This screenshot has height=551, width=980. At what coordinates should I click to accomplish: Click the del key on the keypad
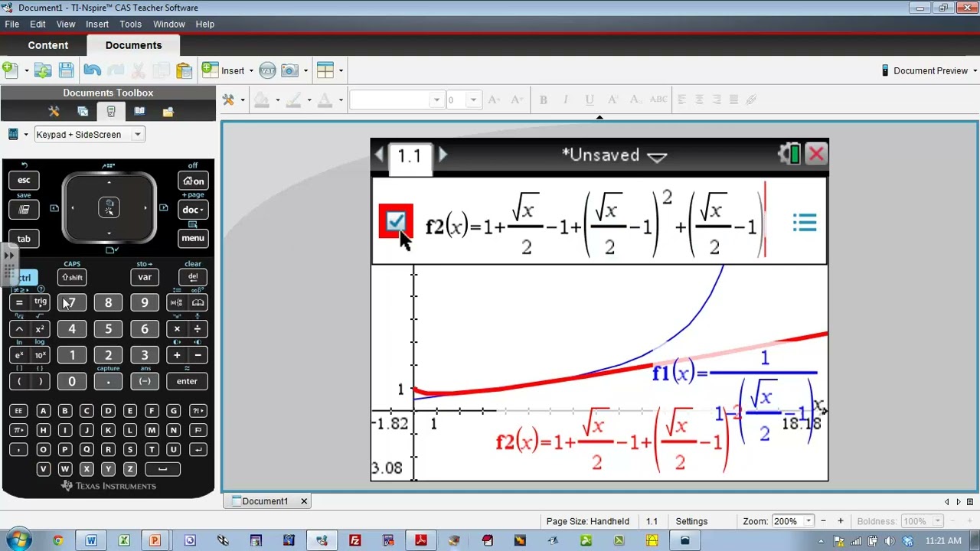193,277
